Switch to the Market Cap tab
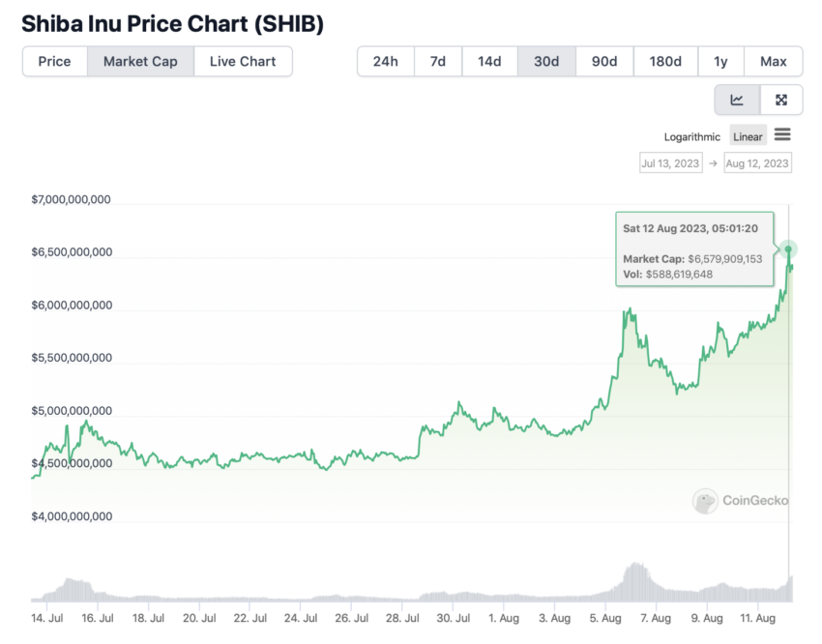Image resolution: width=822 pixels, height=644 pixels. (140, 61)
